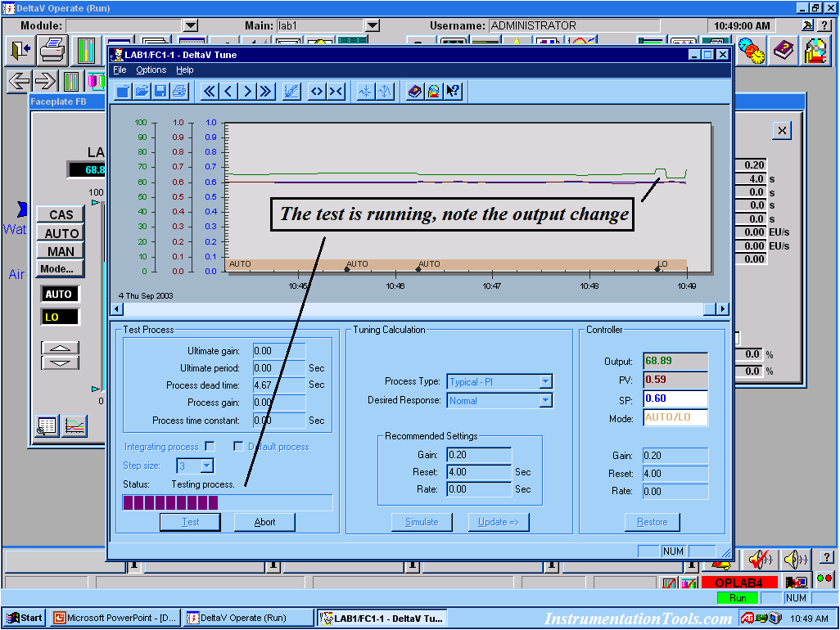
Task: Open the Step size dropdown
Action: (x=207, y=466)
